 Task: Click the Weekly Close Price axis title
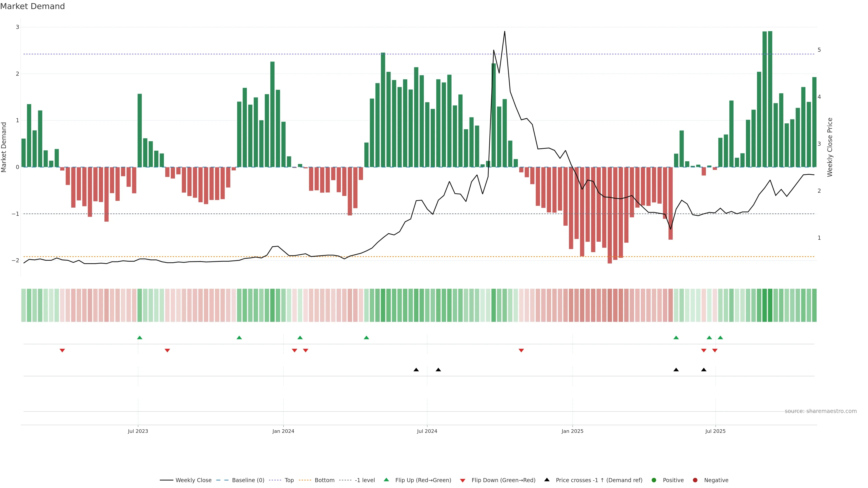pos(830,147)
